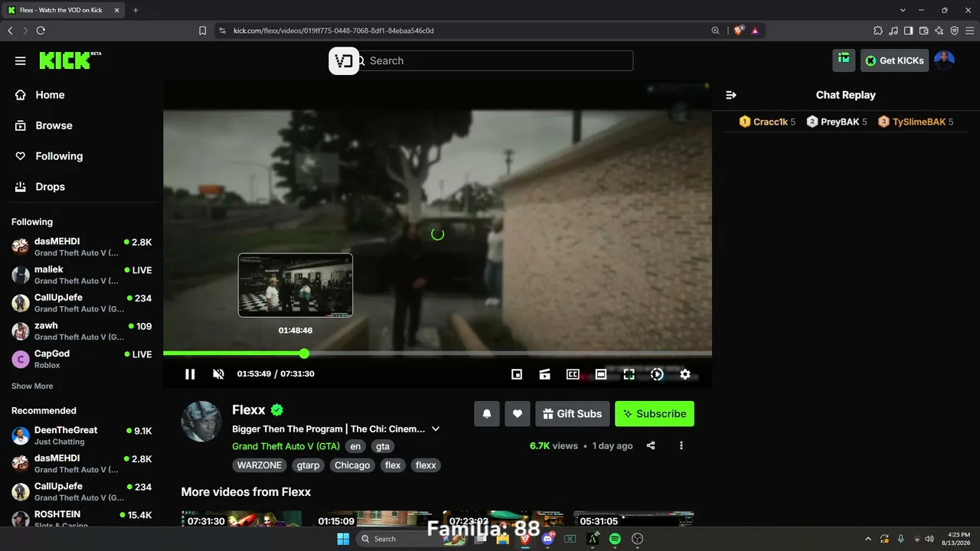Collapse the Chat Replay panel
Image resolution: width=980 pixels, height=551 pixels.
(x=731, y=95)
